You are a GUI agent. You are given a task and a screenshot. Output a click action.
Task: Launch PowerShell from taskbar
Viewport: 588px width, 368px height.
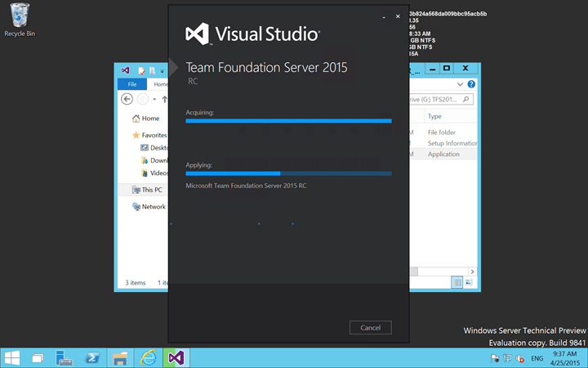92,358
